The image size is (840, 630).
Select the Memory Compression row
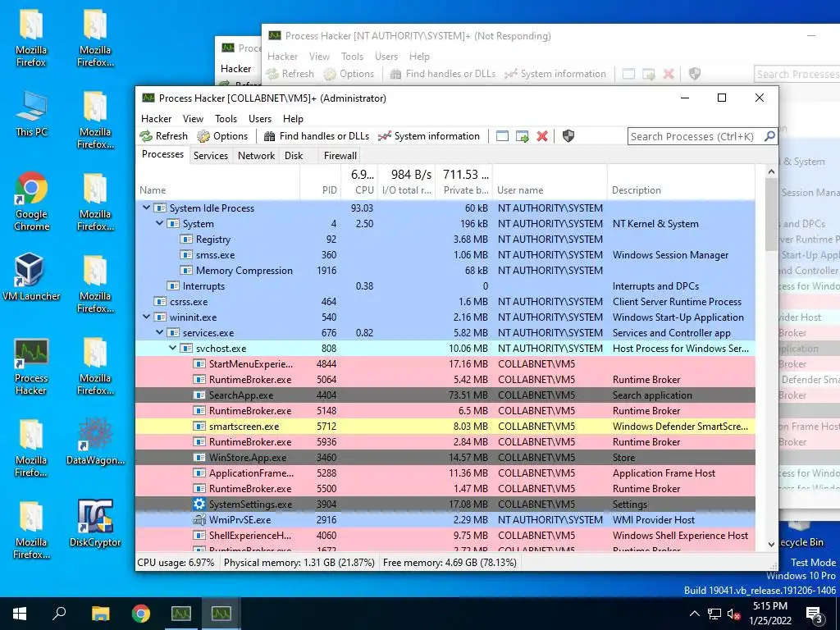[x=445, y=271]
